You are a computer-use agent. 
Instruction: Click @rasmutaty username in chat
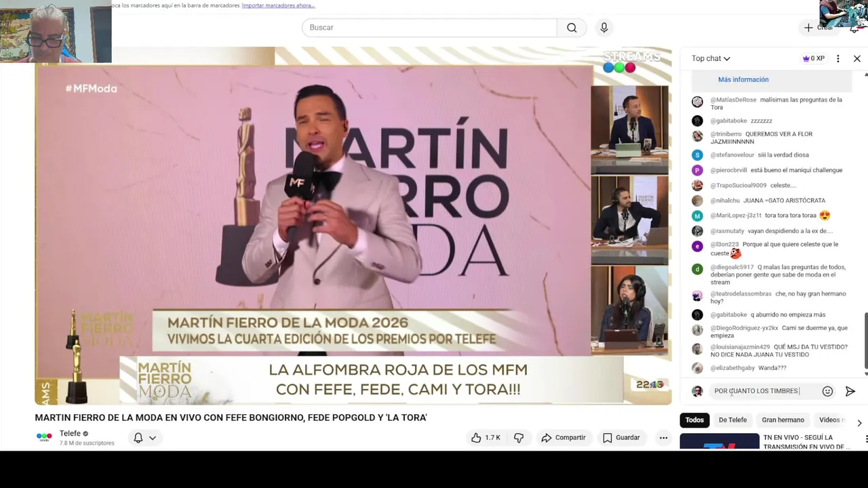(x=728, y=231)
